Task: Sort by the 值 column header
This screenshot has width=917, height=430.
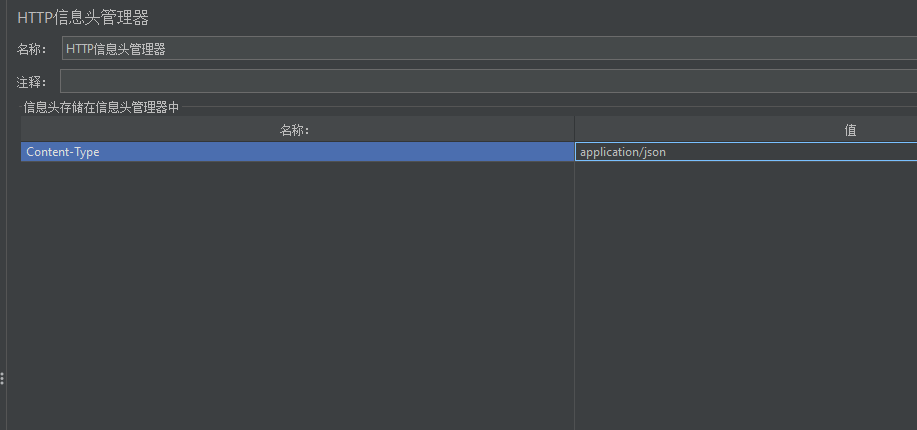Action: (850, 130)
